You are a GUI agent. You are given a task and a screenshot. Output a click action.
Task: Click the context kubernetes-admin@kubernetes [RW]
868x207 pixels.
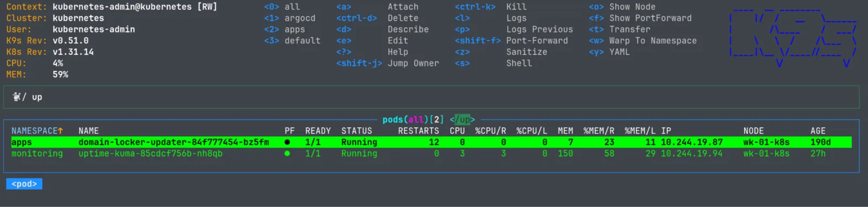(135, 7)
